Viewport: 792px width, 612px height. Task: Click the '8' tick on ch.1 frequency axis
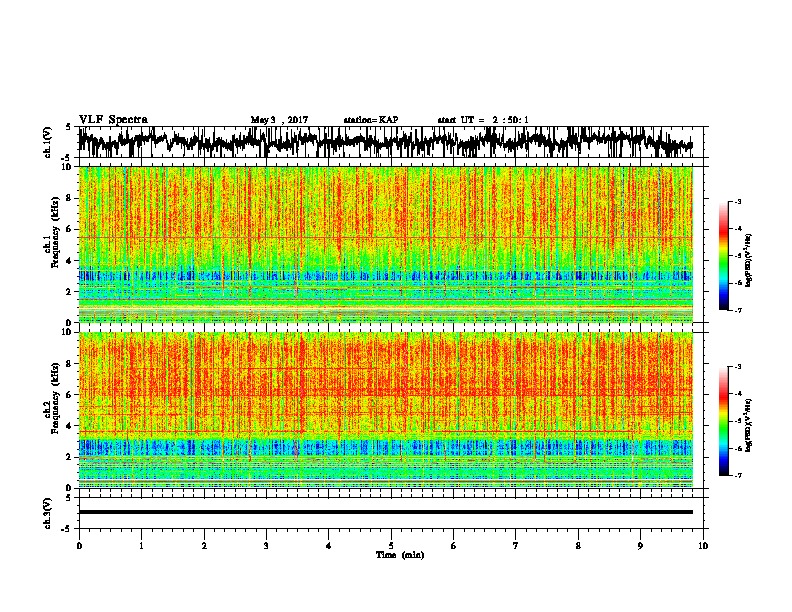(69, 198)
